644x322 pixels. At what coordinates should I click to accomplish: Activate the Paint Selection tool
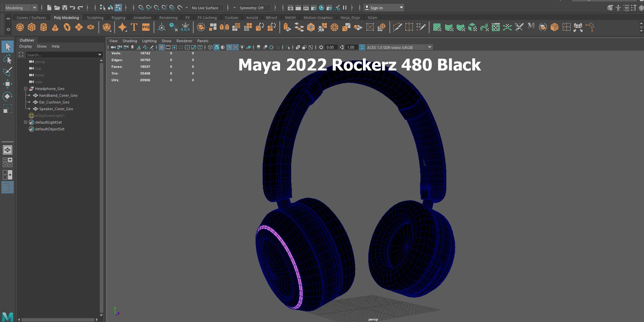pyautogui.click(x=7, y=71)
